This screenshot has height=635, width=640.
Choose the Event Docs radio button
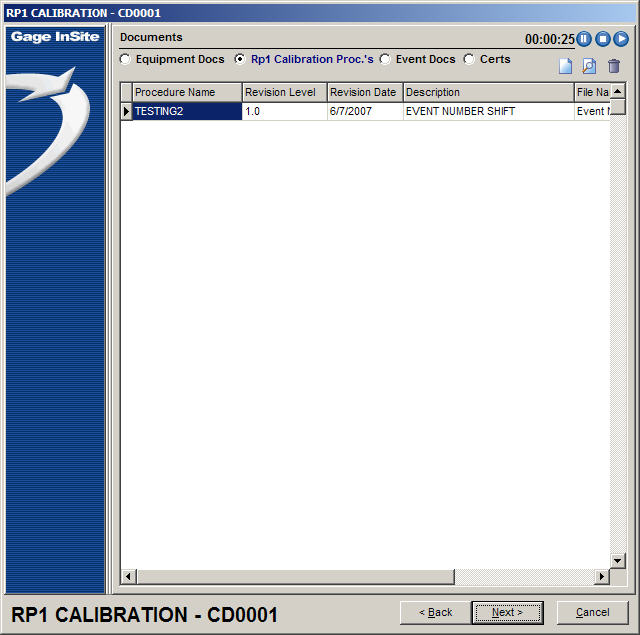click(385, 60)
